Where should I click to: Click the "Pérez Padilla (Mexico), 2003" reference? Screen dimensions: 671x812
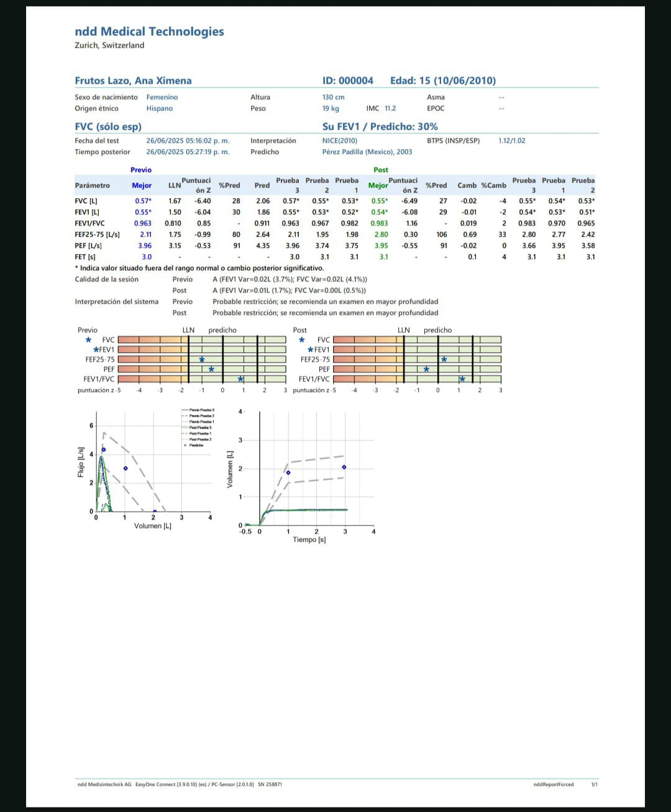367,152
